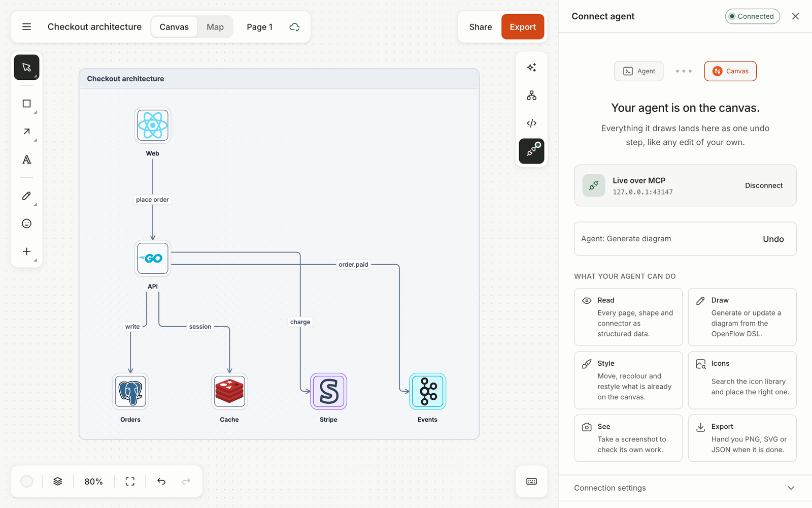The height and width of the screenshot is (508, 812).
Task: Disconnect the live MCP connection
Action: point(764,185)
